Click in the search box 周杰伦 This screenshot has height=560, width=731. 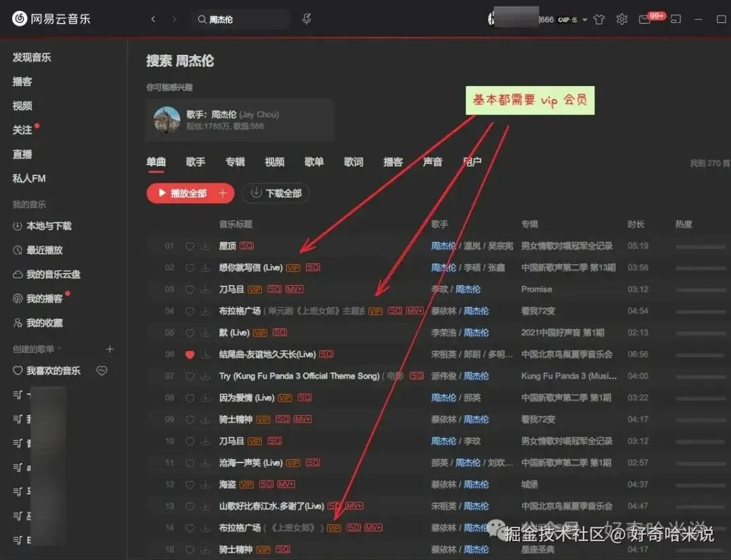point(240,20)
